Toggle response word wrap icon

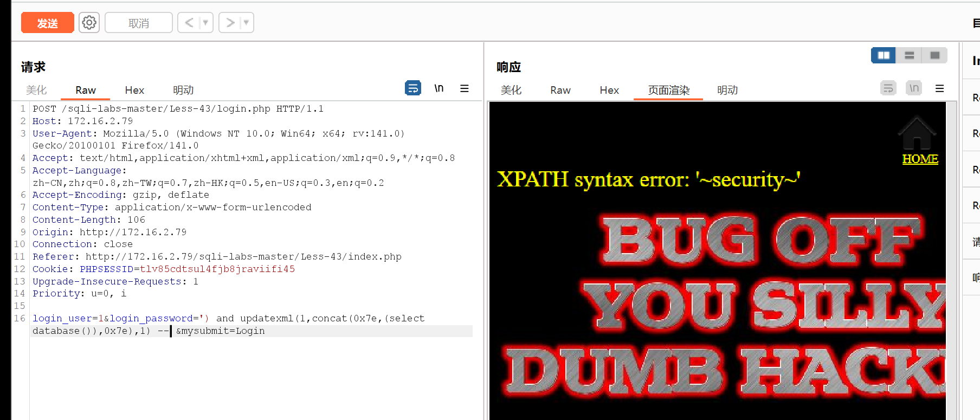coord(888,88)
